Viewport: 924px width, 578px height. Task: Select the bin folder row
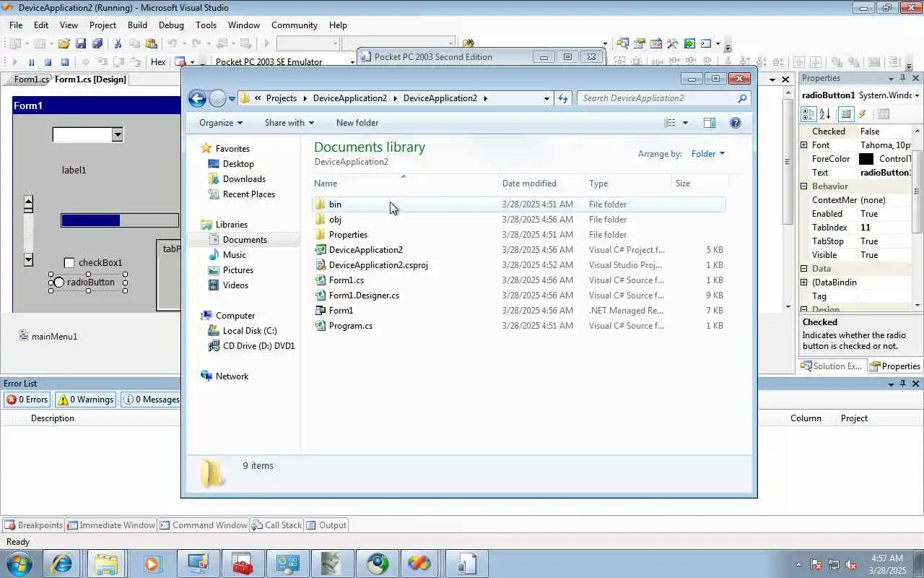pos(520,204)
